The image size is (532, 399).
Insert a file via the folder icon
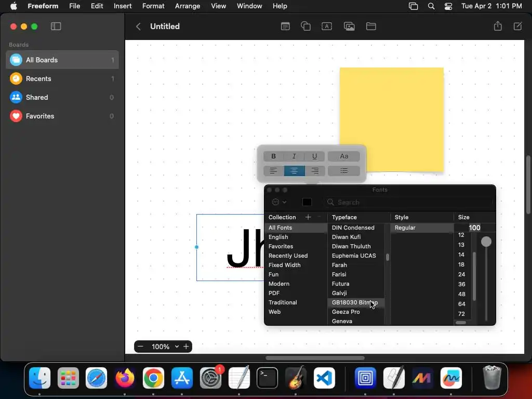(371, 26)
